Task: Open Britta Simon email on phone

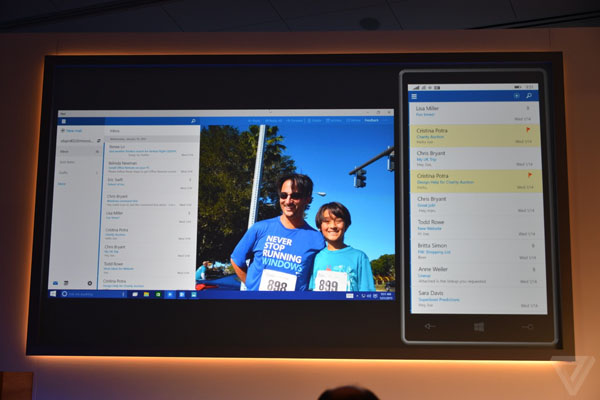Action: coord(478,251)
